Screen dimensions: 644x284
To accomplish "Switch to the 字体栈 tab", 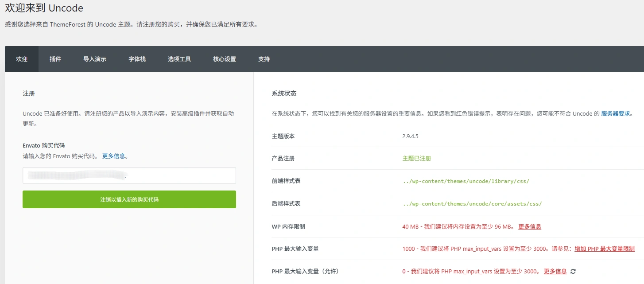I will [136, 59].
